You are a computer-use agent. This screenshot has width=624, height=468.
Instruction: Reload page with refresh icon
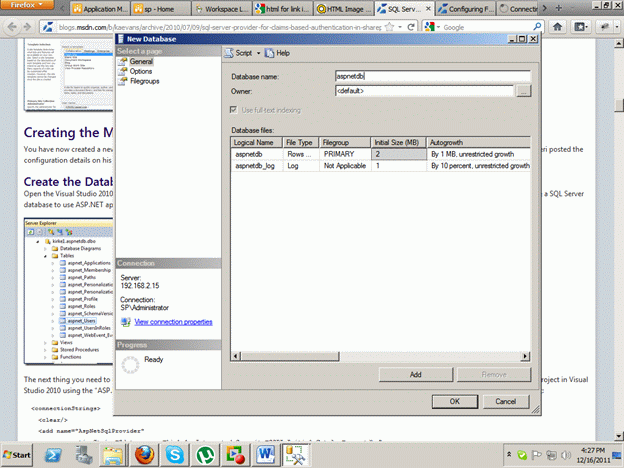click(411, 27)
